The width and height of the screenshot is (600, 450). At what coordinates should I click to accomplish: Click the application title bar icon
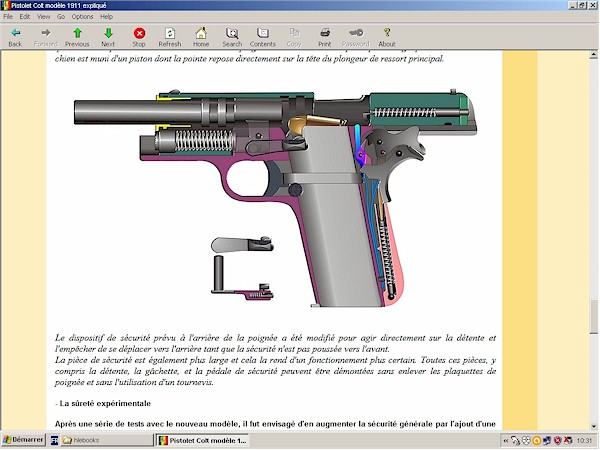tap(5, 5)
